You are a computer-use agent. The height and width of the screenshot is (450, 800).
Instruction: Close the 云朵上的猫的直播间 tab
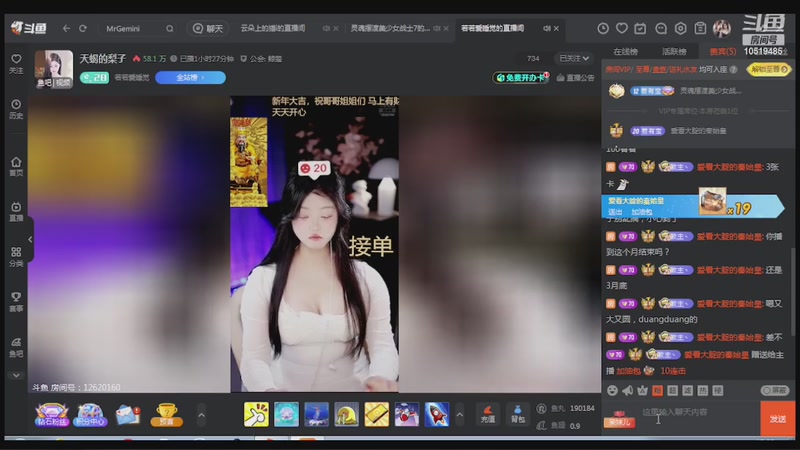pos(336,29)
